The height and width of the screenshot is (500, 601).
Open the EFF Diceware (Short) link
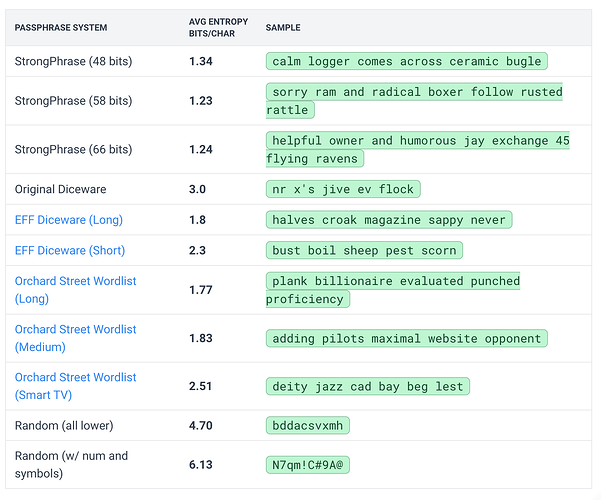pyautogui.click(x=70, y=251)
